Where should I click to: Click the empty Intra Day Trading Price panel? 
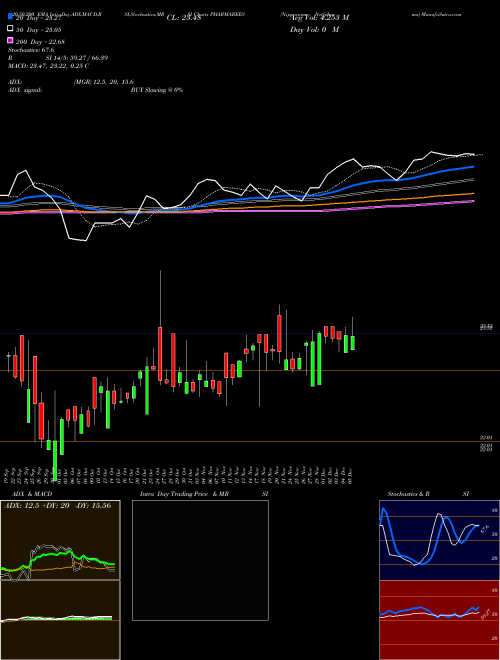coord(200,560)
